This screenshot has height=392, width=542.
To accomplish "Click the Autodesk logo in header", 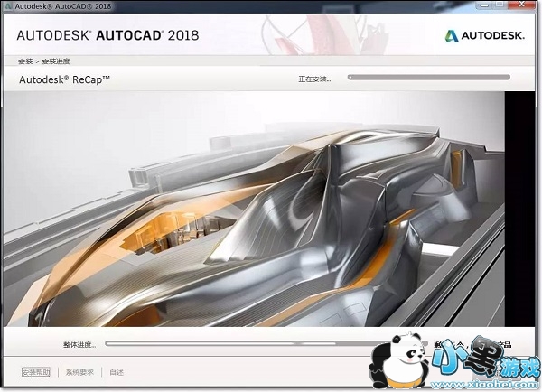I will coord(484,35).
